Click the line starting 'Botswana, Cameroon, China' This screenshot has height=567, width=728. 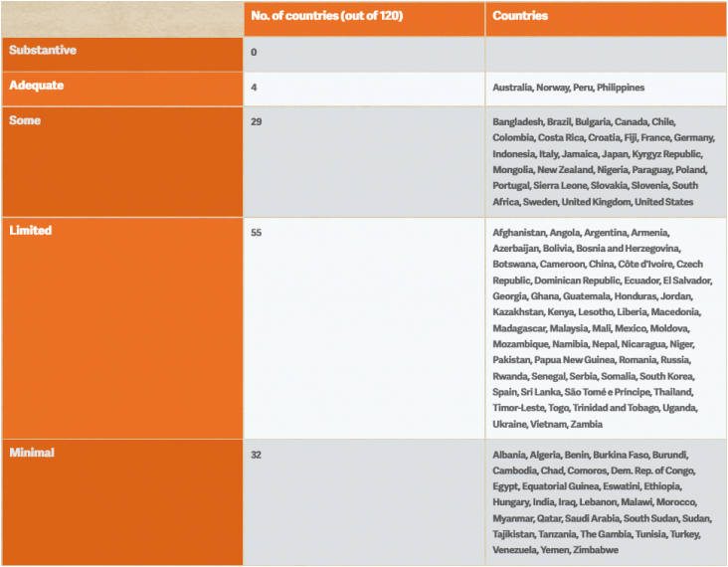(x=598, y=264)
